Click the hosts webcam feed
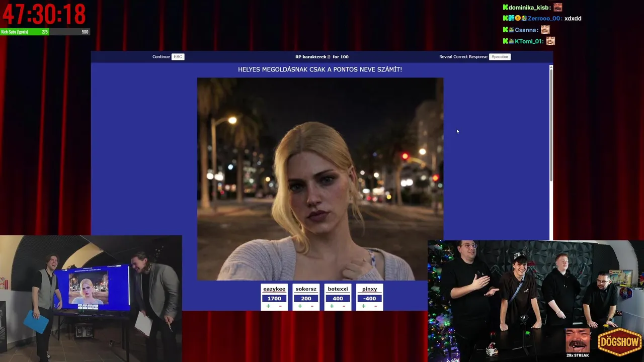This screenshot has height=362, width=644. click(x=91, y=299)
